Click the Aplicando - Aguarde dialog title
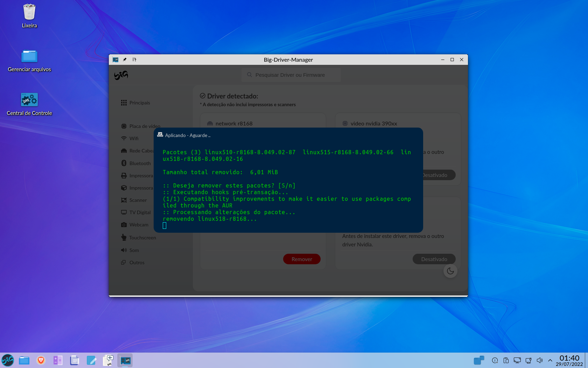 188,135
